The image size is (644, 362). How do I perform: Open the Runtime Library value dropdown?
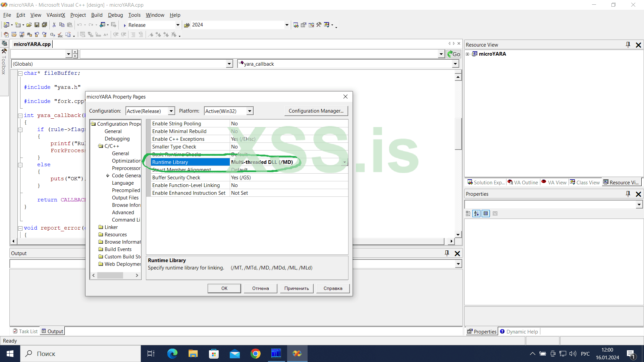(x=344, y=162)
